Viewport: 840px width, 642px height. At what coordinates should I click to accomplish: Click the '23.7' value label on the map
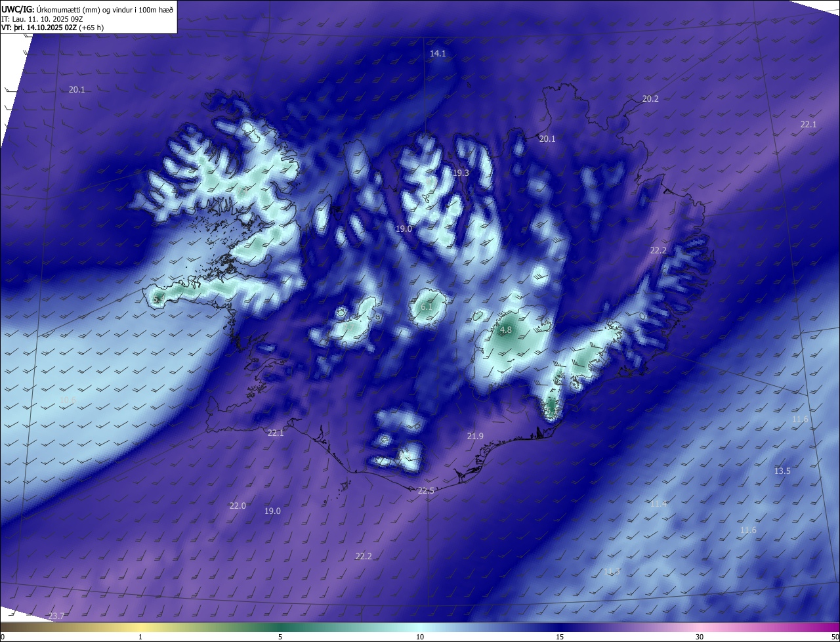click(x=56, y=616)
